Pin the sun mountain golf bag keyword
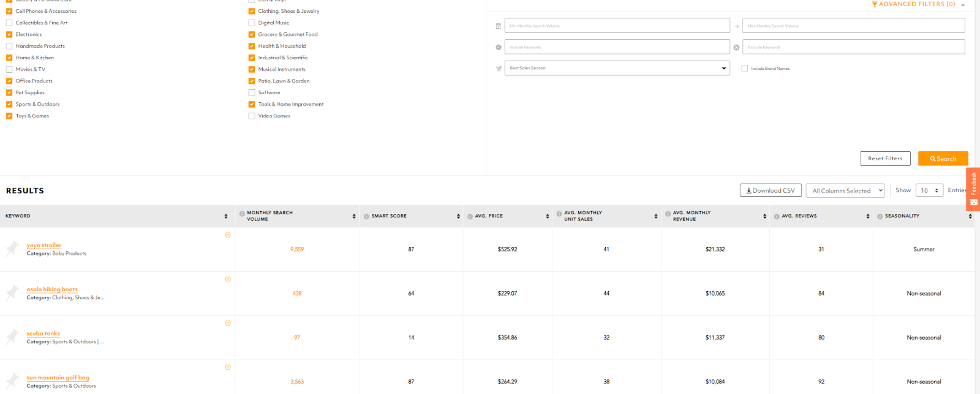Screen dimensions: 980x394 12,381
